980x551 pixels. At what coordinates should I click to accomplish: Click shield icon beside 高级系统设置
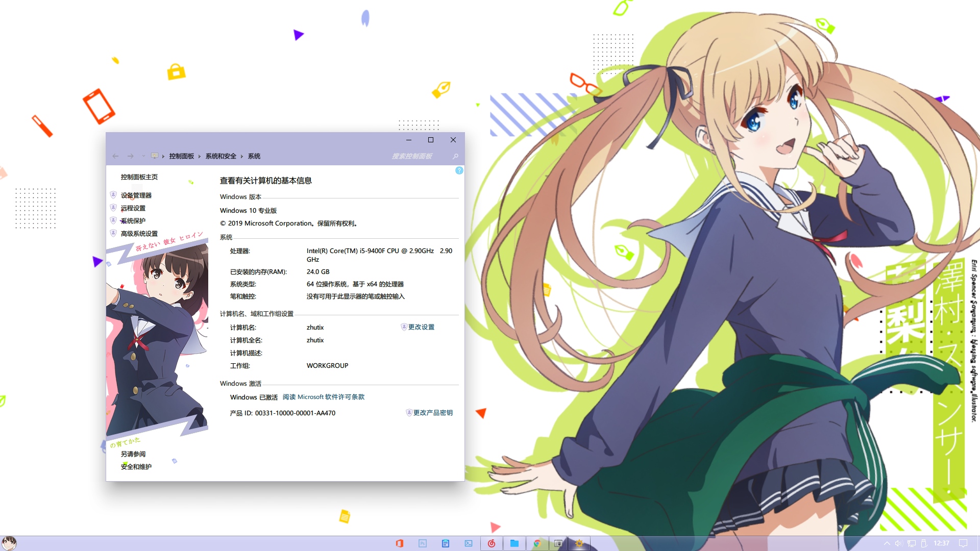(x=113, y=233)
